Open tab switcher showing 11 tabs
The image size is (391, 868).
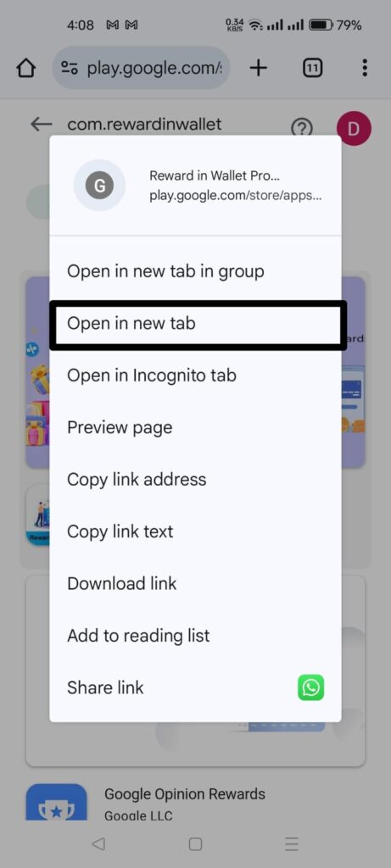coord(312,68)
